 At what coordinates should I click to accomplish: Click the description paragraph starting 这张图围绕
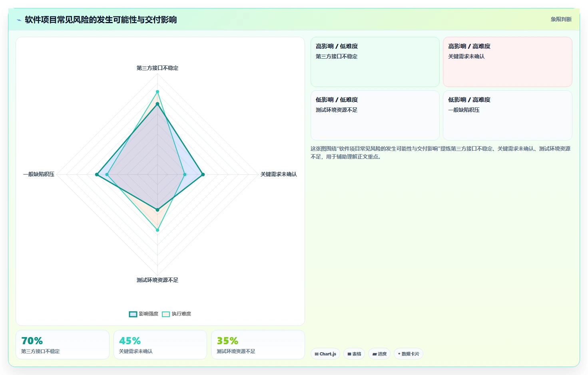(x=441, y=153)
